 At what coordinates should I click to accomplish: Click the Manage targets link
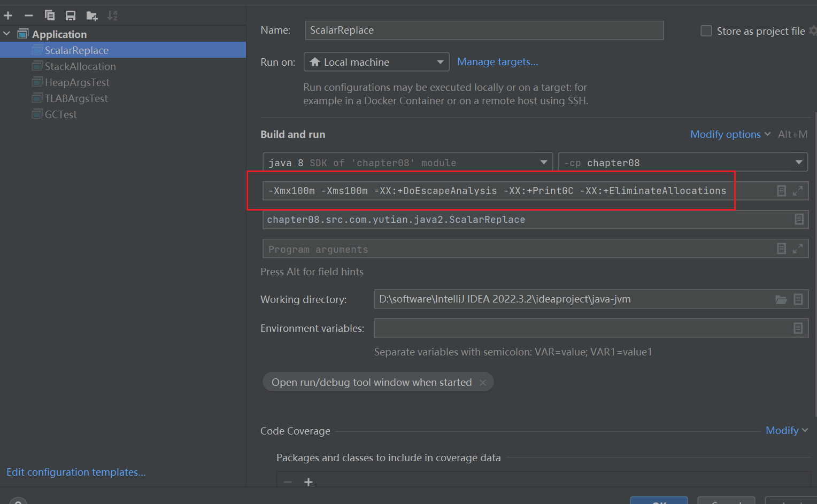tap(497, 62)
